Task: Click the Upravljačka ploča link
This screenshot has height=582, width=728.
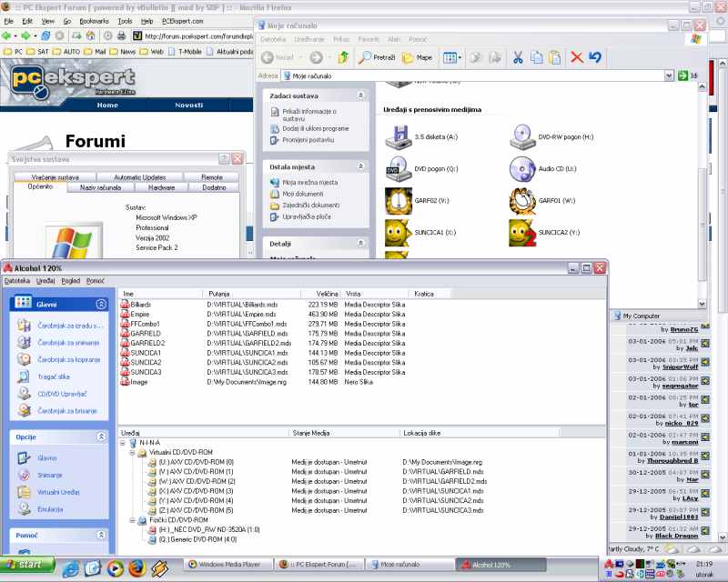Action: 306,217
